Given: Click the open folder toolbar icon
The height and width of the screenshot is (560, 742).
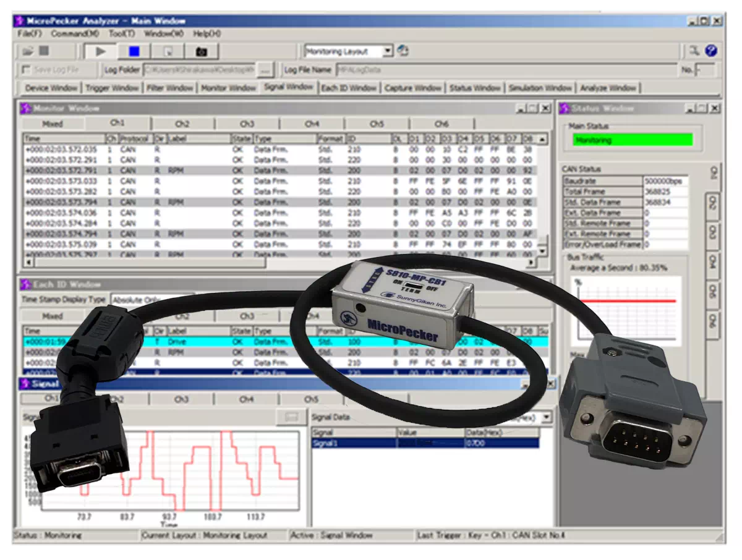Looking at the screenshot, I should pyautogui.click(x=28, y=51).
